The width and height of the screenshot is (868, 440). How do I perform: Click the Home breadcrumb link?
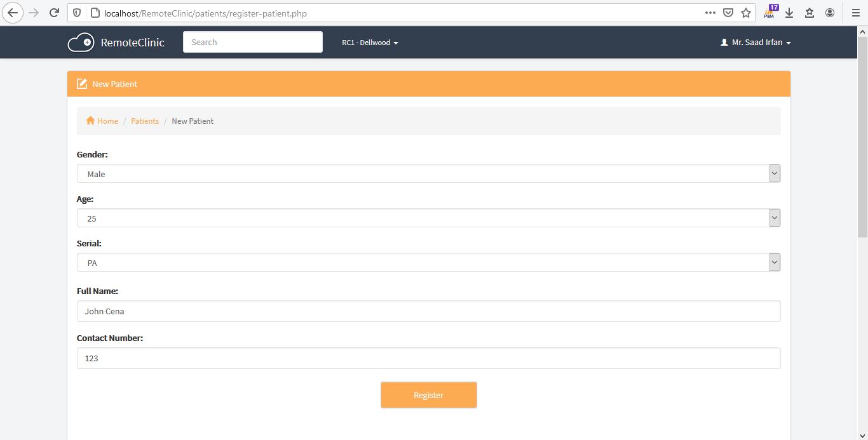107,121
